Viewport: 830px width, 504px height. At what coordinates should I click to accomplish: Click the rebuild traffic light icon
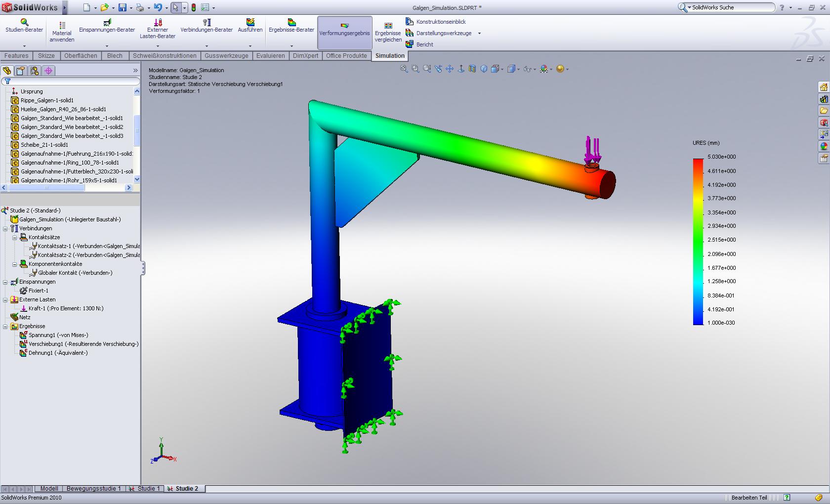pyautogui.click(x=193, y=7)
